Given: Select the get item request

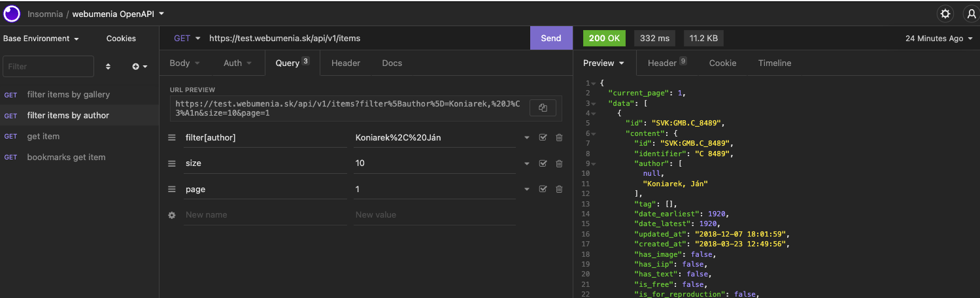Looking at the screenshot, I should 79,137.
